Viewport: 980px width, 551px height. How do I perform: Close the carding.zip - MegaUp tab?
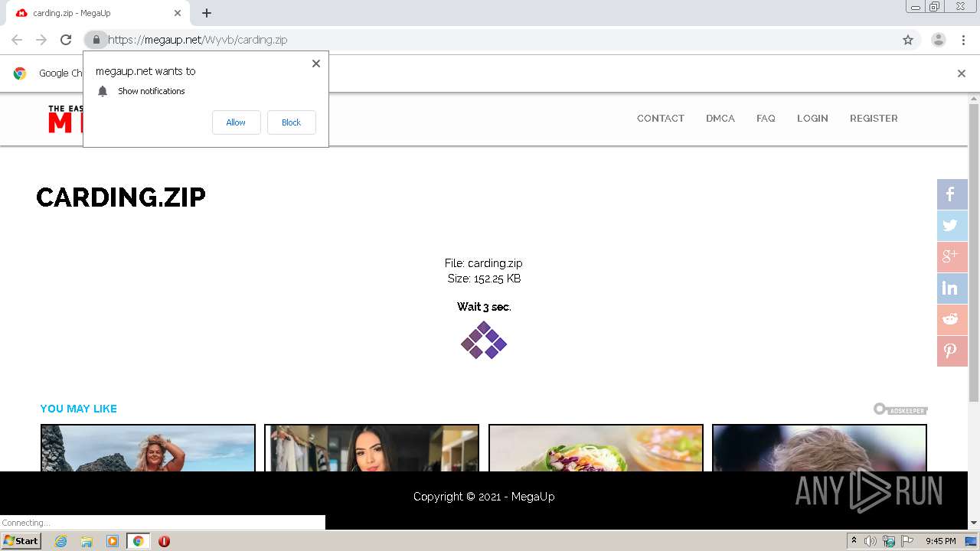[178, 13]
